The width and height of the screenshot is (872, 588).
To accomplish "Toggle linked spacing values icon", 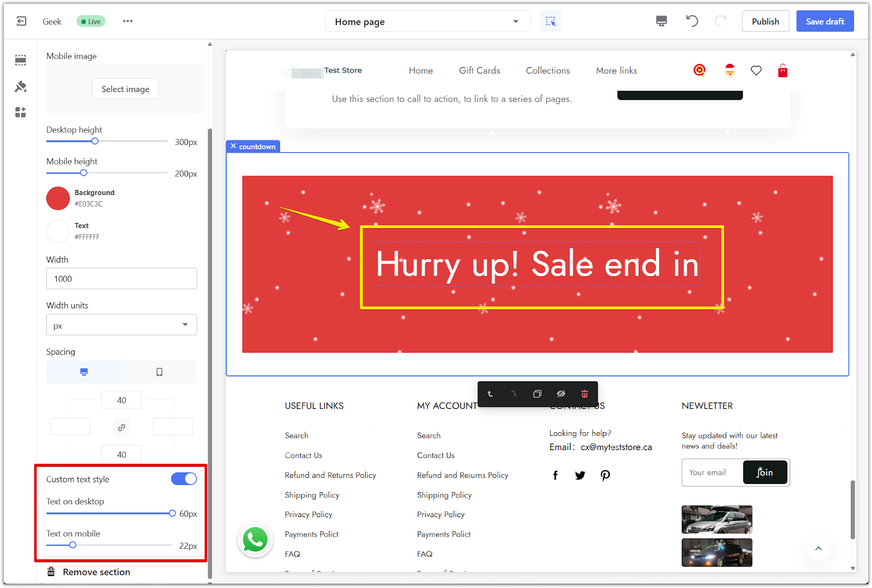I will (x=122, y=428).
